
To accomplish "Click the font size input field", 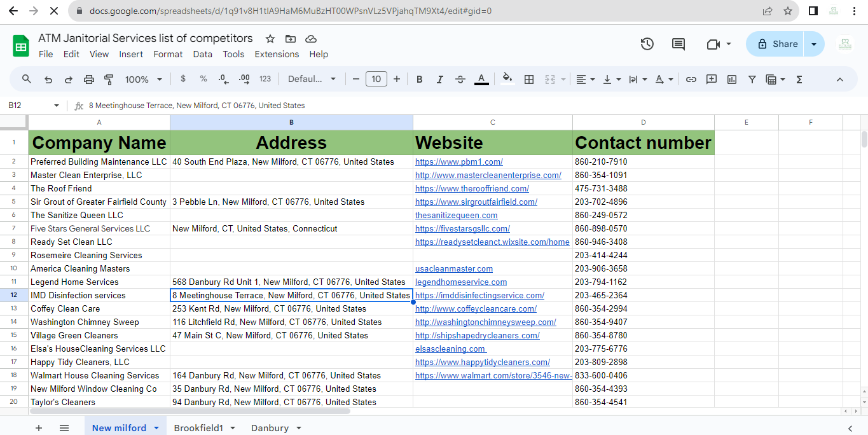I will coord(376,79).
